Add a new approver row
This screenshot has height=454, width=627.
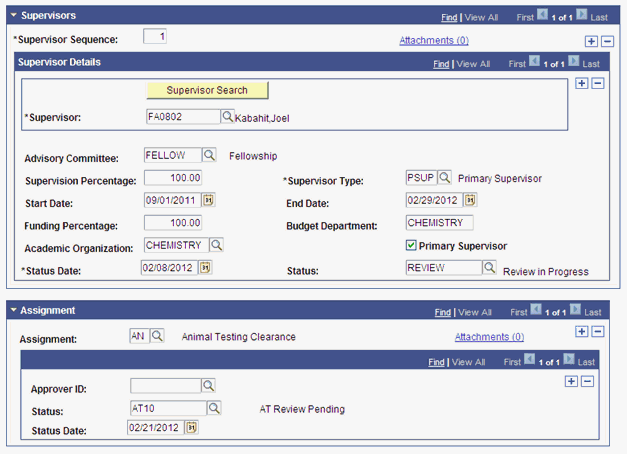(x=571, y=381)
